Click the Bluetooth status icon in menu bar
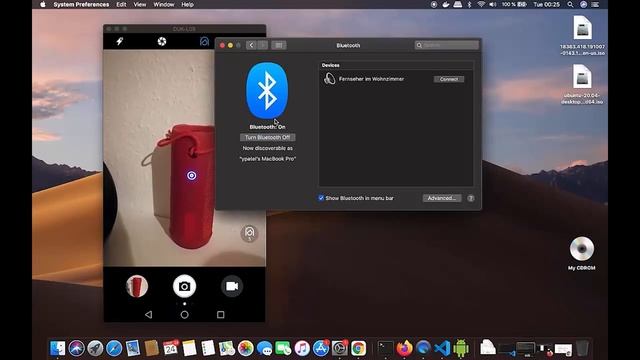The height and width of the screenshot is (360, 640). pos(469,4)
